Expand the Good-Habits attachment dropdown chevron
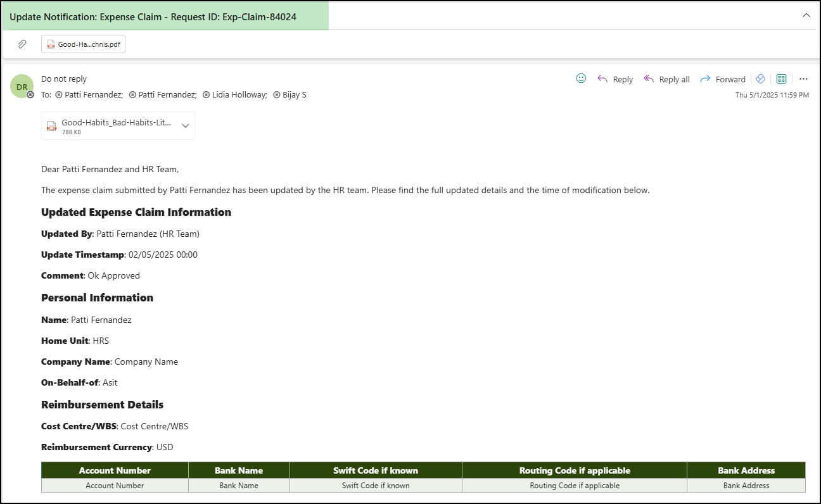Viewport: 821px width, 504px height. [x=185, y=125]
